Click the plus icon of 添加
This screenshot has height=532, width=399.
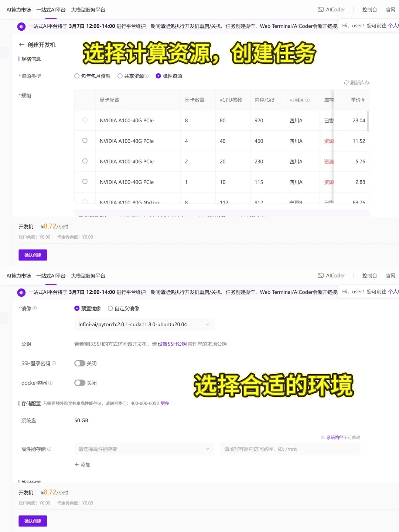[77, 465]
